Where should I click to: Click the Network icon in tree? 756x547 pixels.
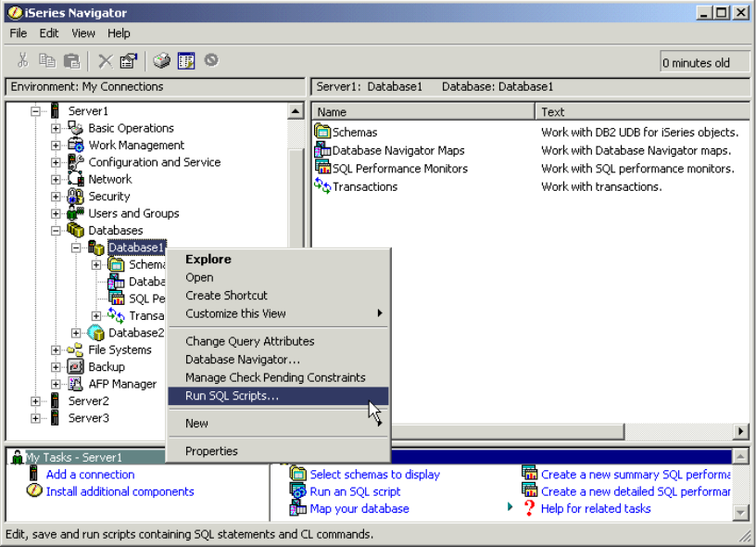pos(75,179)
